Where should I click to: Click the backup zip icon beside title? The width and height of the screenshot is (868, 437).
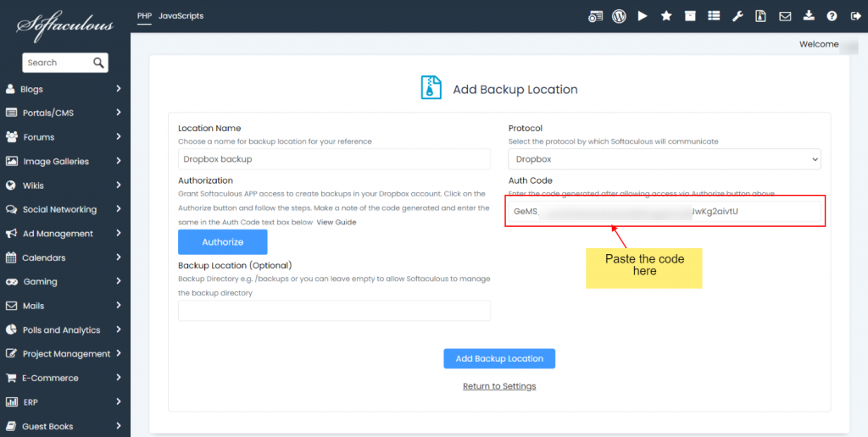[431, 88]
